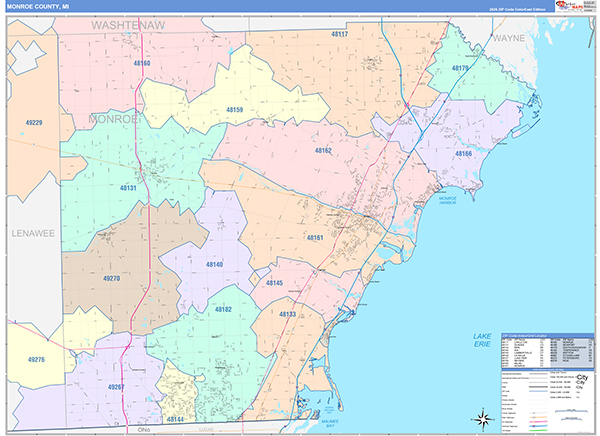Select ZIP code 48166
The image size is (600, 436).
pos(463,153)
